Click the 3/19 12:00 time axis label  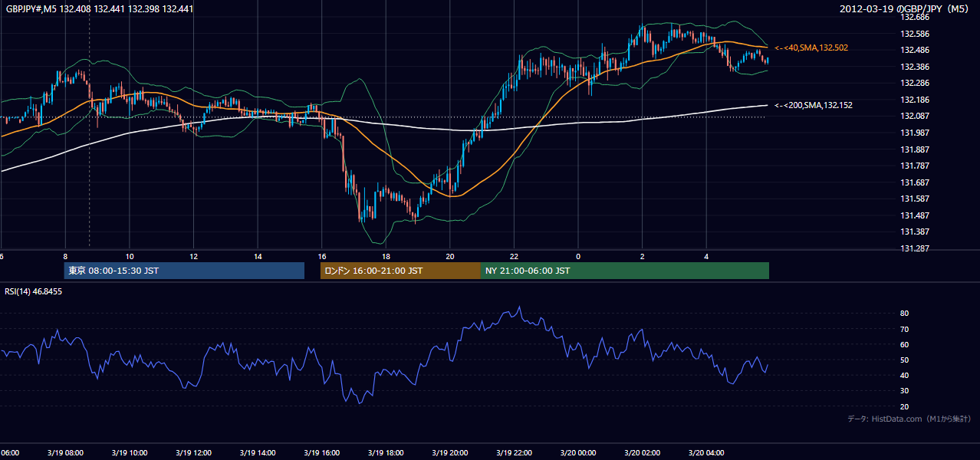pos(193,453)
